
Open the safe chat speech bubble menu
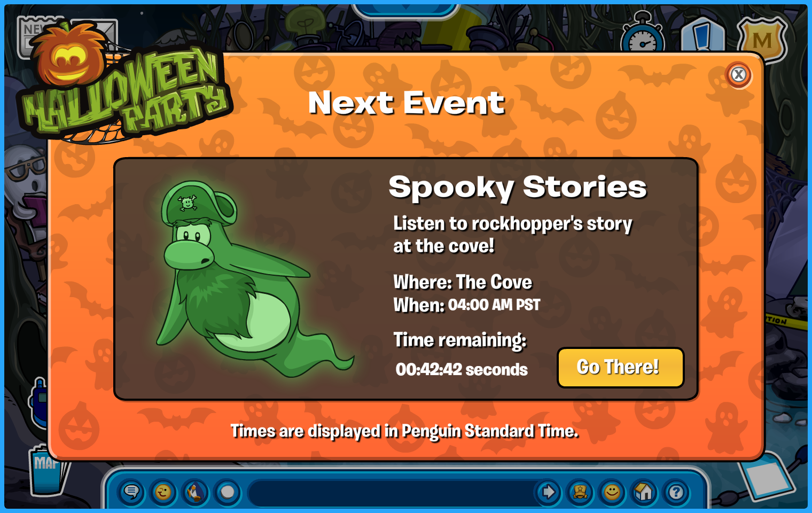tap(131, 492)
